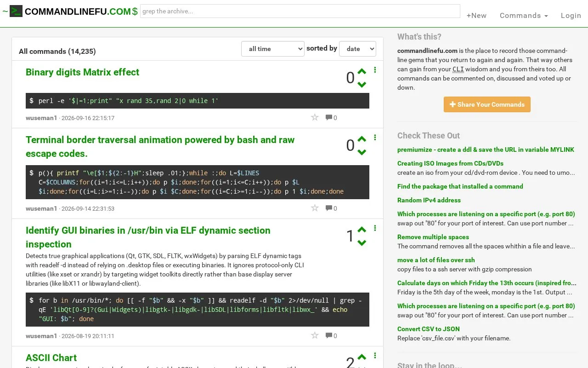Open the ASCII Chart command title

(51, 358)
